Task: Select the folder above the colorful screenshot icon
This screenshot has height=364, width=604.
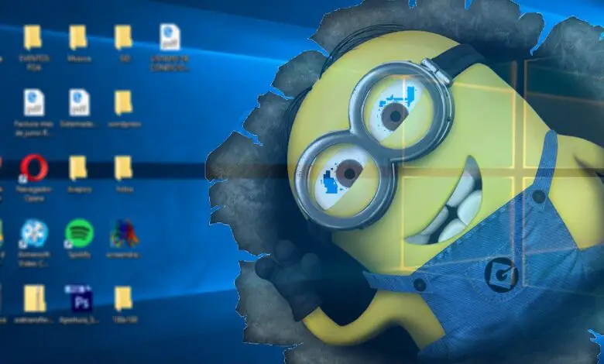Action: click(124, 168)
